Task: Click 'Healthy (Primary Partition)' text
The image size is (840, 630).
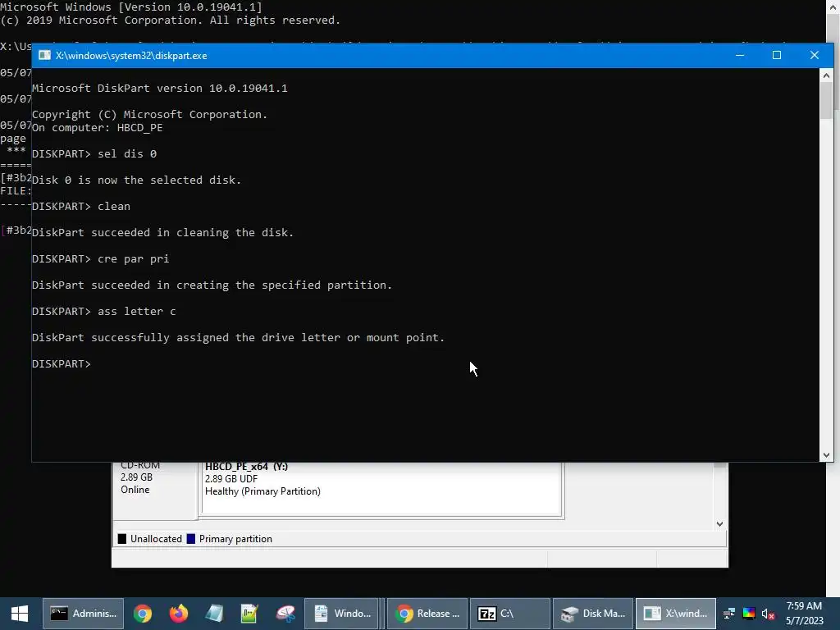Action: click(x=262, y=491)
